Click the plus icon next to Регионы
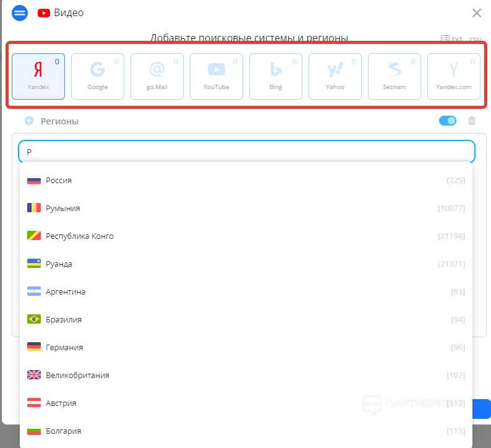The height and width of the screenshot is (448, 491). [x=29, y=121]
